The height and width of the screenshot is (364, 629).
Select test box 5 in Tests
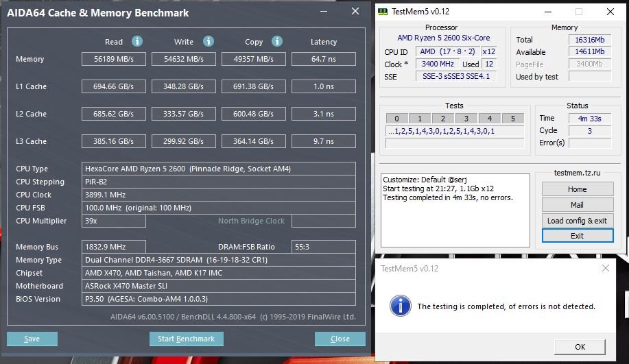pyautogui.click(x=512, y=119)
